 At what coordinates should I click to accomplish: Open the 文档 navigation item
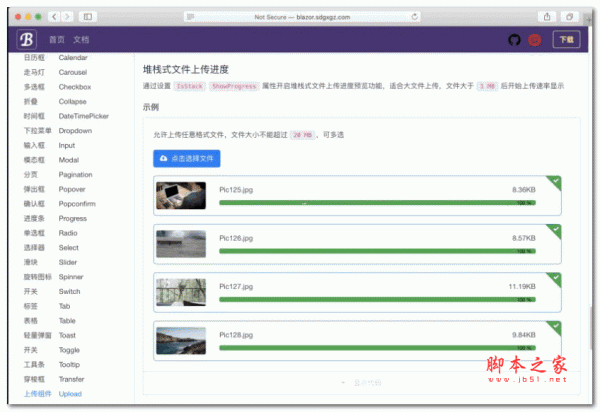click(81, 39)
